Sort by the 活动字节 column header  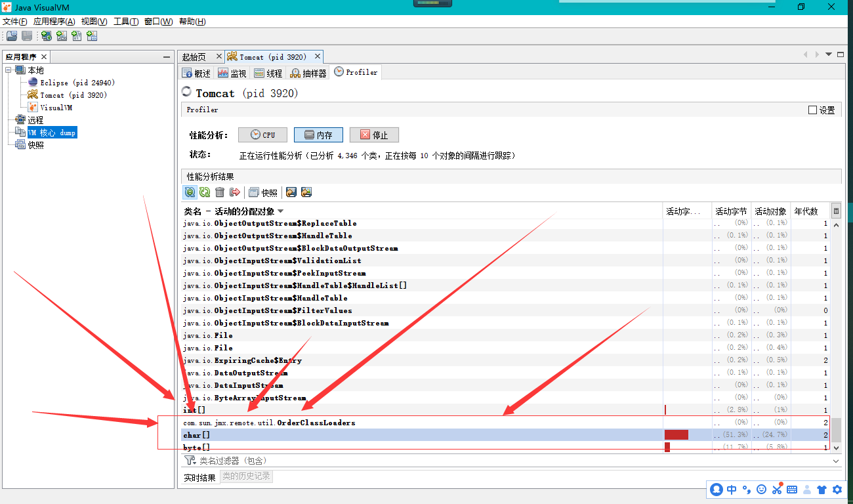pyautogui.click(x=731, y=211)
